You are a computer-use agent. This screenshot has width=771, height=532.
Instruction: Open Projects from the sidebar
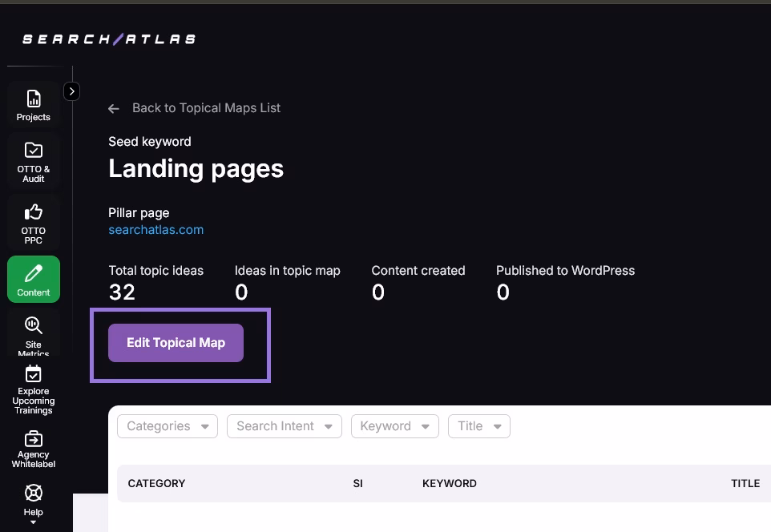(34, 105)
